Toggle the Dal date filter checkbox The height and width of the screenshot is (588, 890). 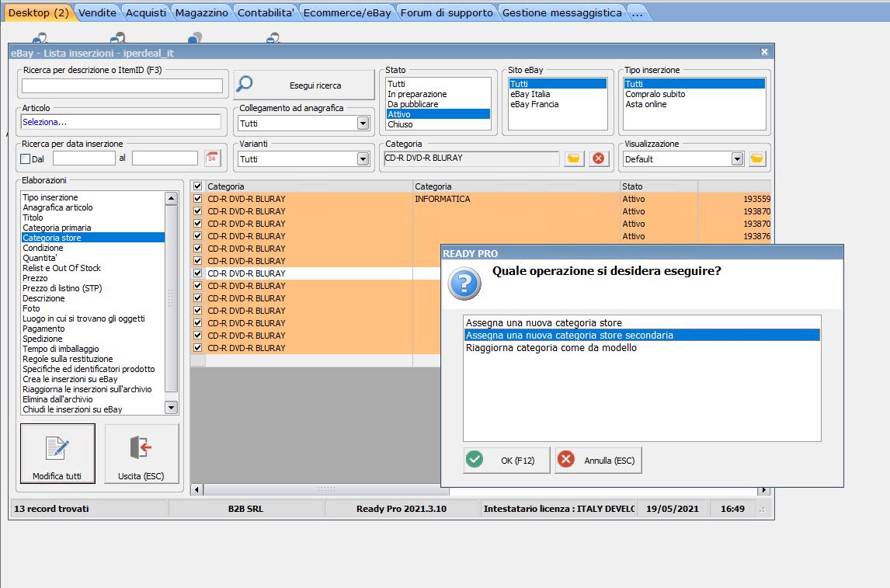(26, 159)
